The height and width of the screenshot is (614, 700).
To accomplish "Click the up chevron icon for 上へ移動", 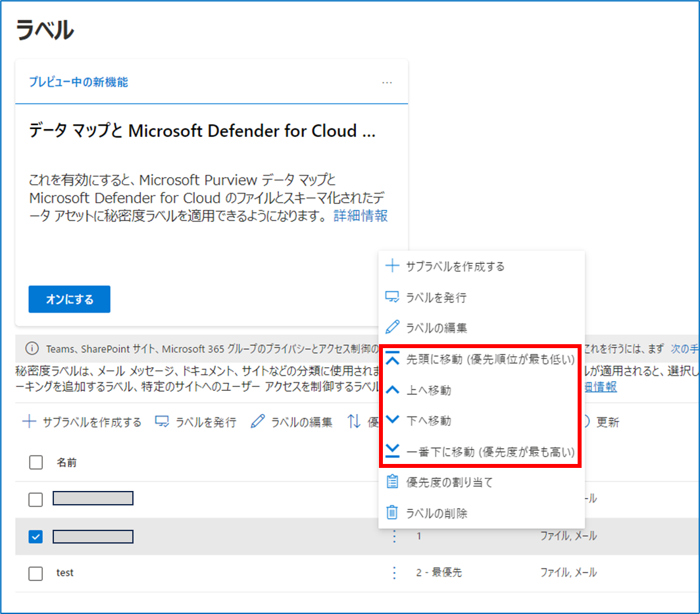I will click(x=392, y=390).
